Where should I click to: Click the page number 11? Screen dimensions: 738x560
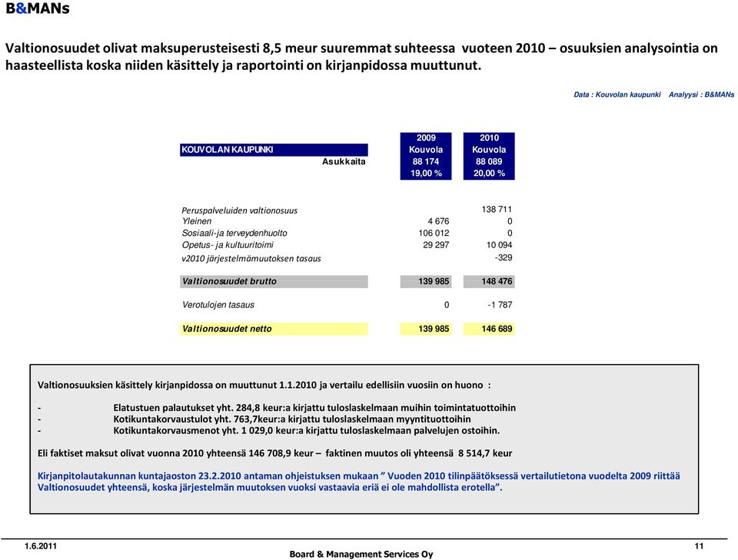click(x=699, y=546)
